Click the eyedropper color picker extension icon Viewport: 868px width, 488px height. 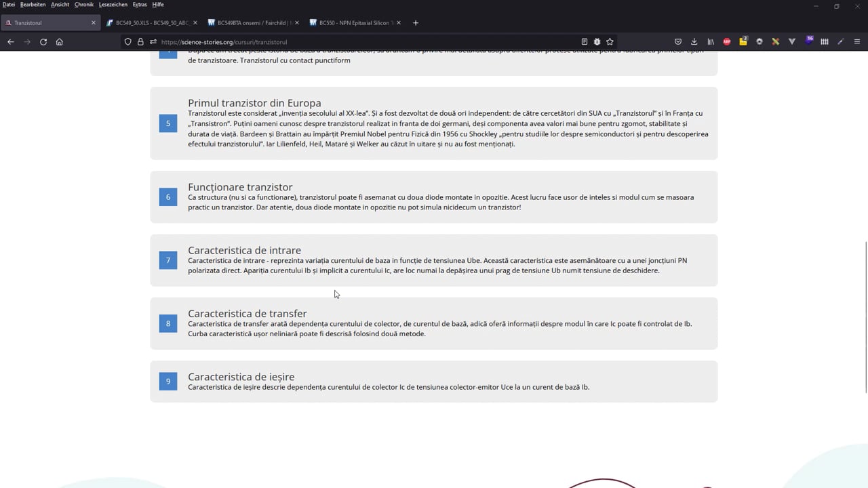point(841,42)
